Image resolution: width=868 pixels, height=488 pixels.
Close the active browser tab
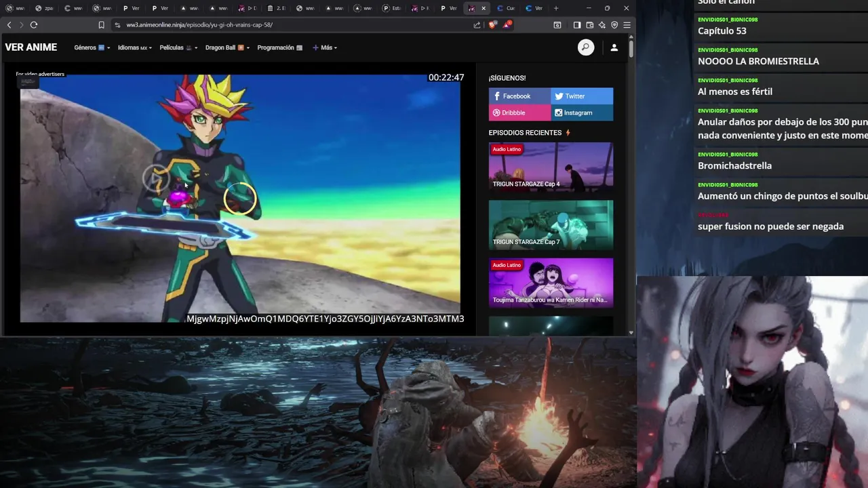click(x=484, y=8)
